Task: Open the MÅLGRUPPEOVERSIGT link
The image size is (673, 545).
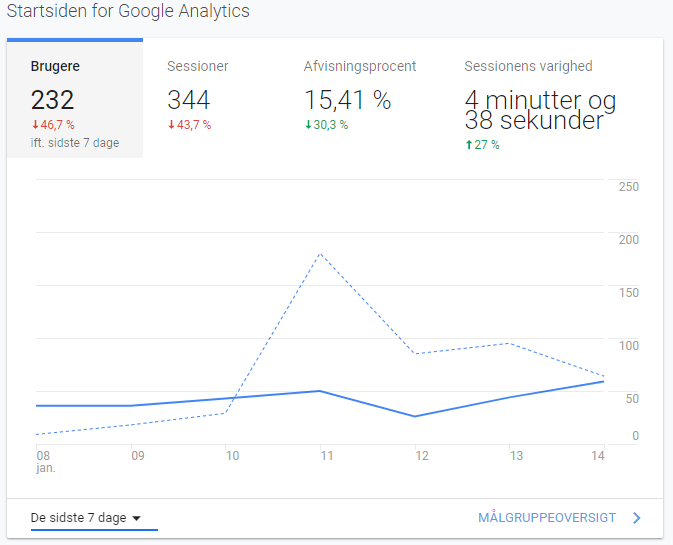Action: [545, 518]
